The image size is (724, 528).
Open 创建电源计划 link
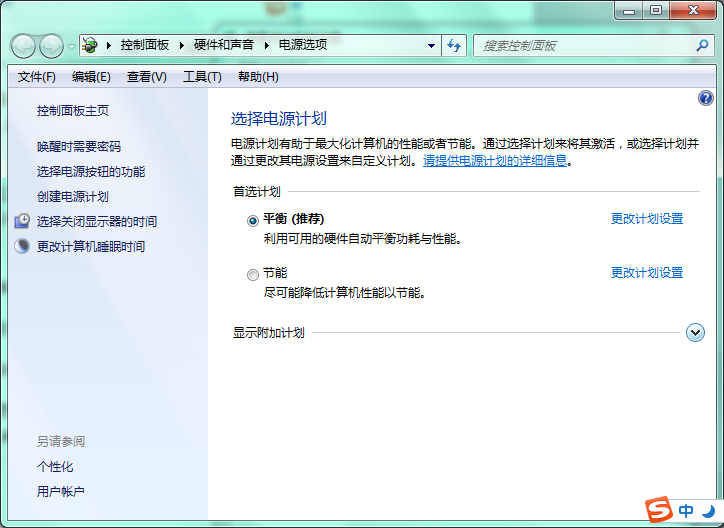pyautogui.click(x=73, y=197)
